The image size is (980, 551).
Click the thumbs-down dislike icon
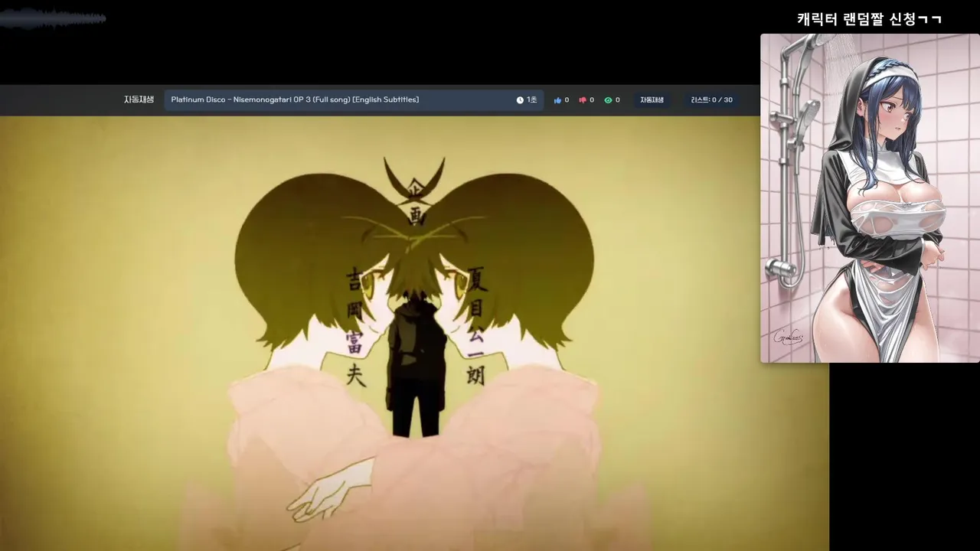click(583, 100)
